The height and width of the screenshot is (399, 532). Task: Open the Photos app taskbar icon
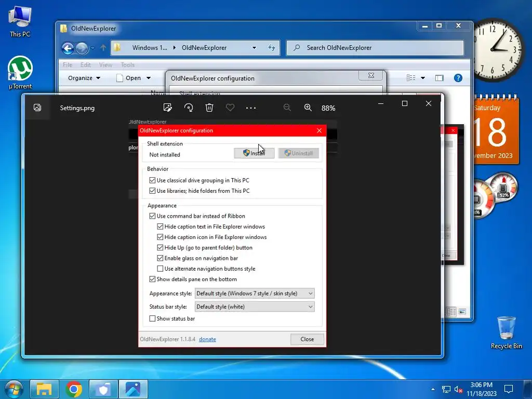pyautogui.click(x=133, y=389)
